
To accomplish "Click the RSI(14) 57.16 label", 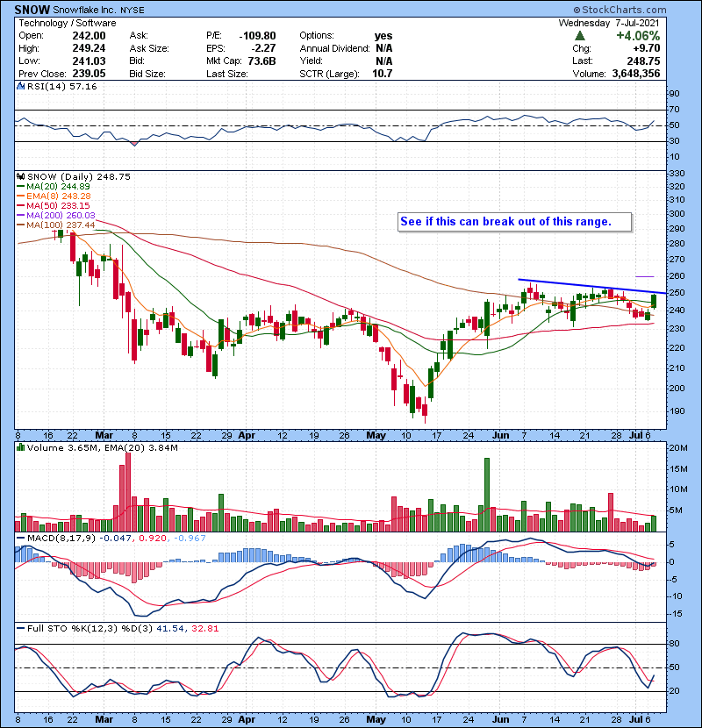I will point(62,86).
